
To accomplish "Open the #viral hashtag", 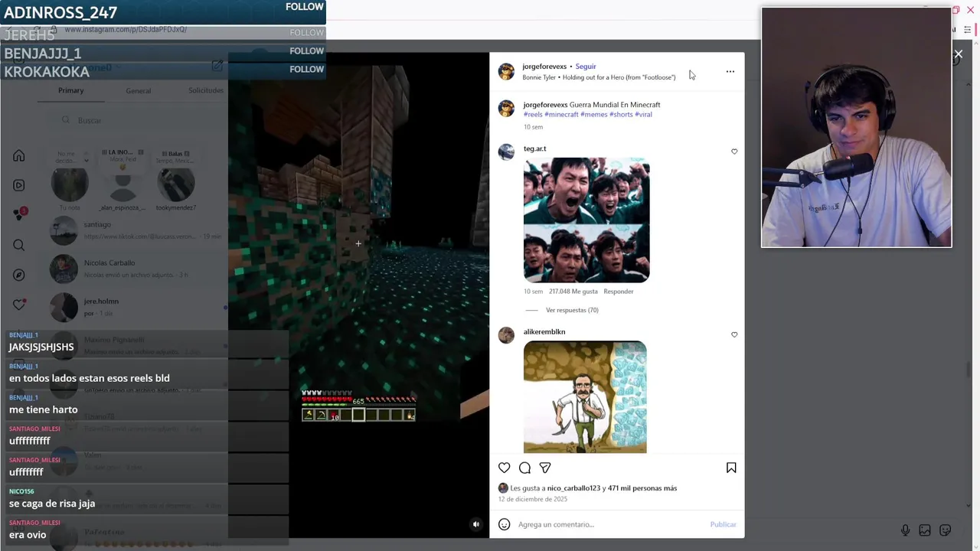I will [x=643, y=115].
